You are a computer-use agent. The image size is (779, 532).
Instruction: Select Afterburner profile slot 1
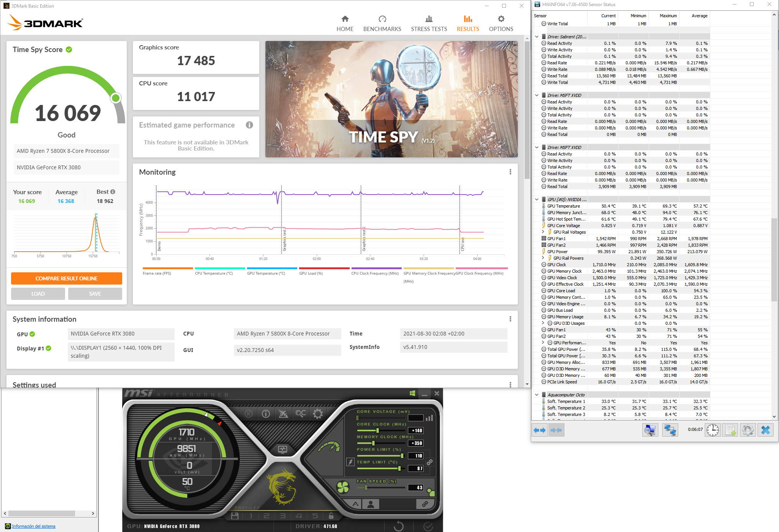pos(251,516)
